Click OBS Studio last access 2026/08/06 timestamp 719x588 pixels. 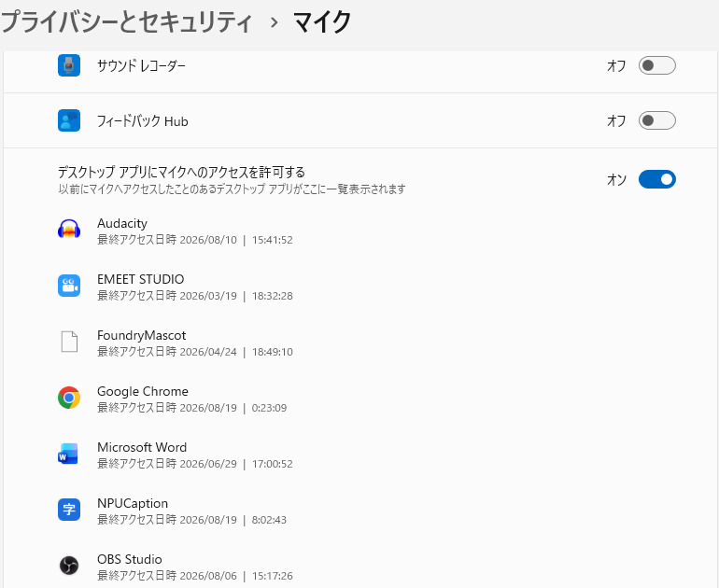pyautogui.click(x=195, y=576)
